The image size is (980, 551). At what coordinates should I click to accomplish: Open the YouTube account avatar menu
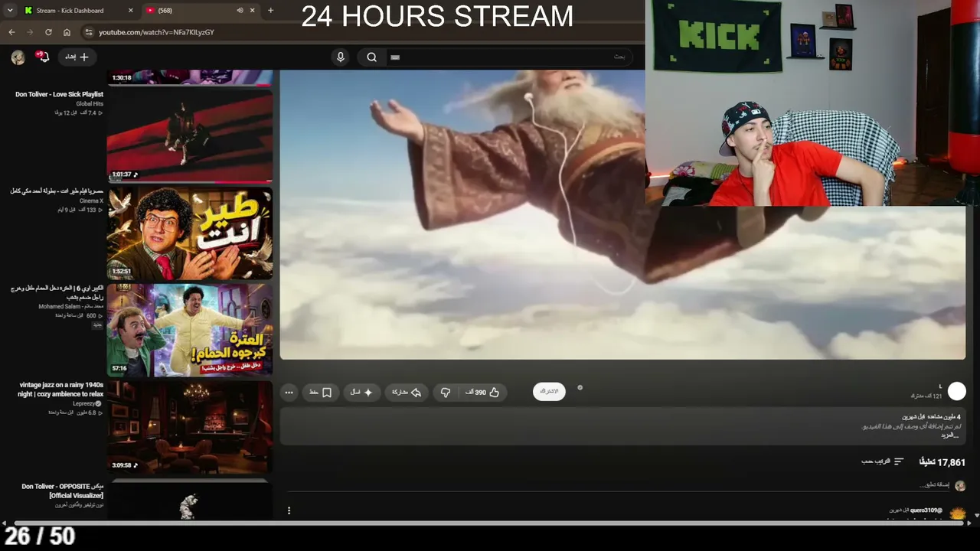(x=18, y=57)
